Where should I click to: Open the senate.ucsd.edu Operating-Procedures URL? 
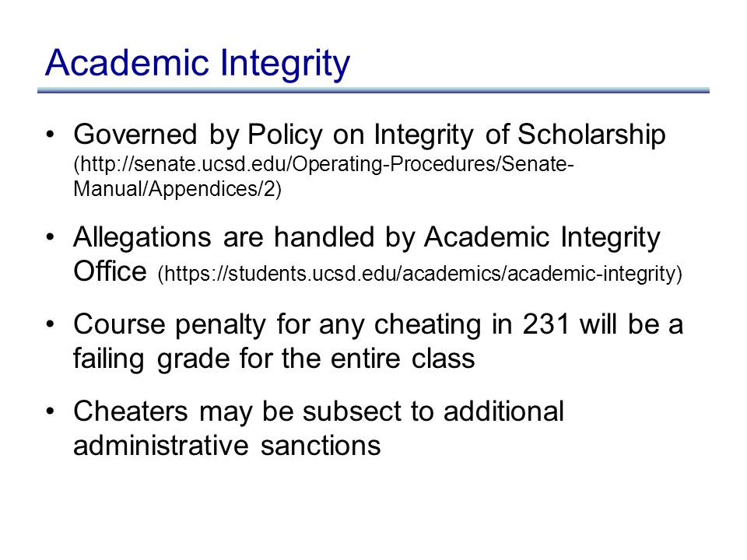point(324,164)
